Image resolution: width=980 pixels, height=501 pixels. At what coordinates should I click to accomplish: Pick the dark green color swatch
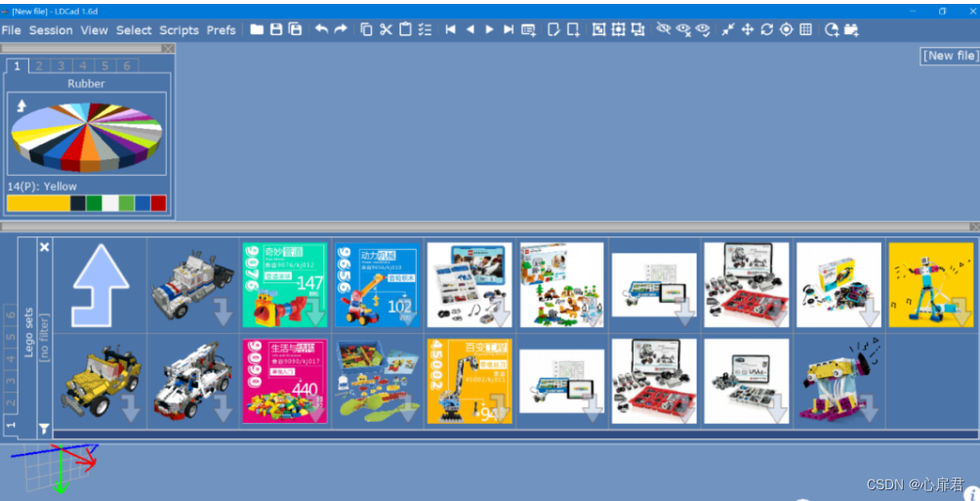(94, 203)
